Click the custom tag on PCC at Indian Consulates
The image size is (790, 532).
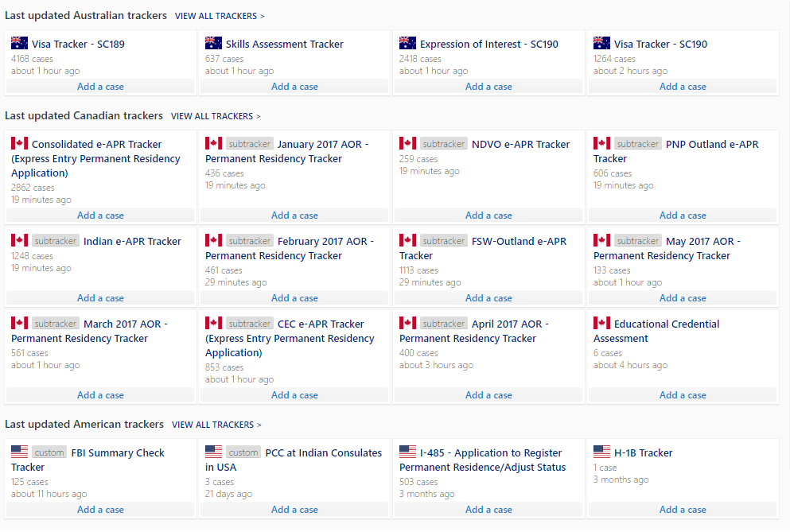pyautogui.click(x=243, y=452)
